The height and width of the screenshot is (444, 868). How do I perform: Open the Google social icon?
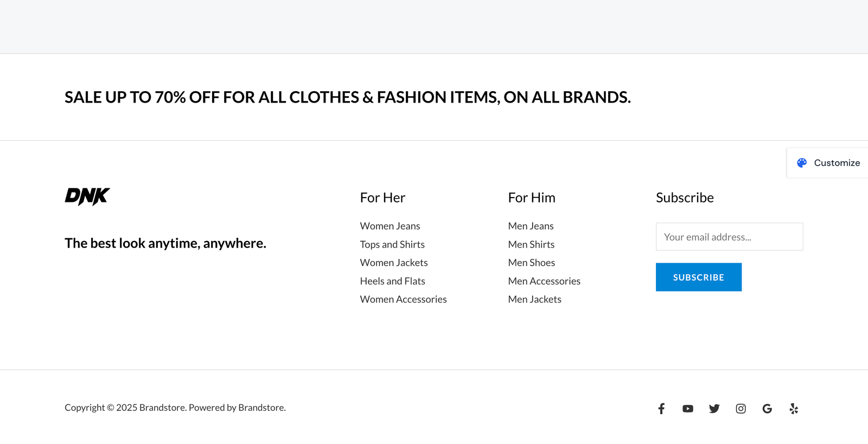coord(767,409)
